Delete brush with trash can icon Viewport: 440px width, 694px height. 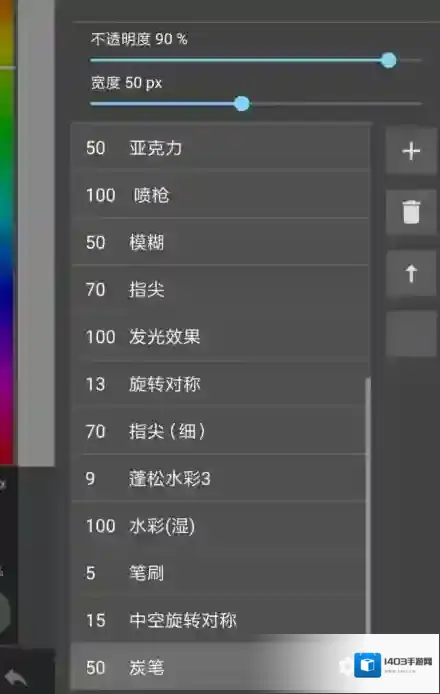click(411, 212)
